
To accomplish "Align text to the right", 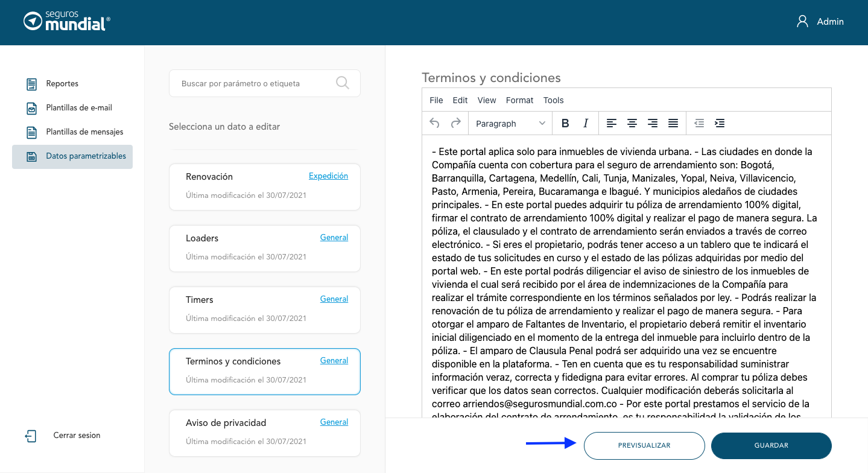I will pyautogui.click(x=653, y=123).
